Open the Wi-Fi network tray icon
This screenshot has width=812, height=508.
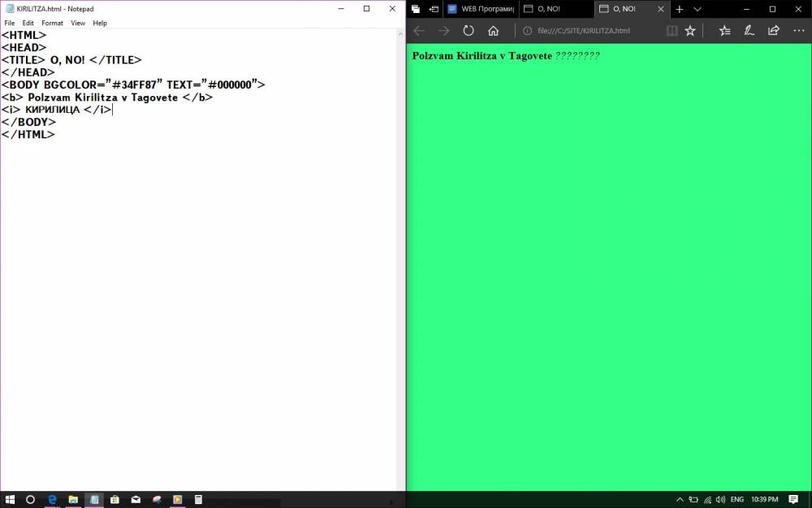(x=707, y=500)
